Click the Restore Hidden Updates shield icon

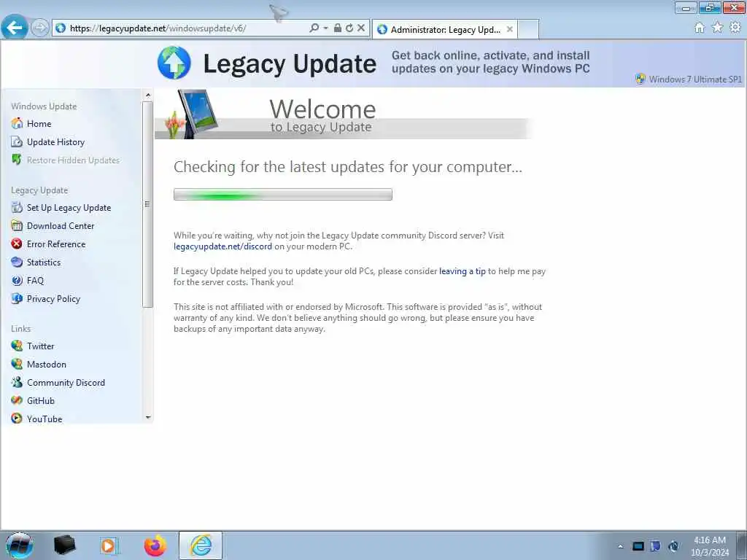[x=17, y=160]
